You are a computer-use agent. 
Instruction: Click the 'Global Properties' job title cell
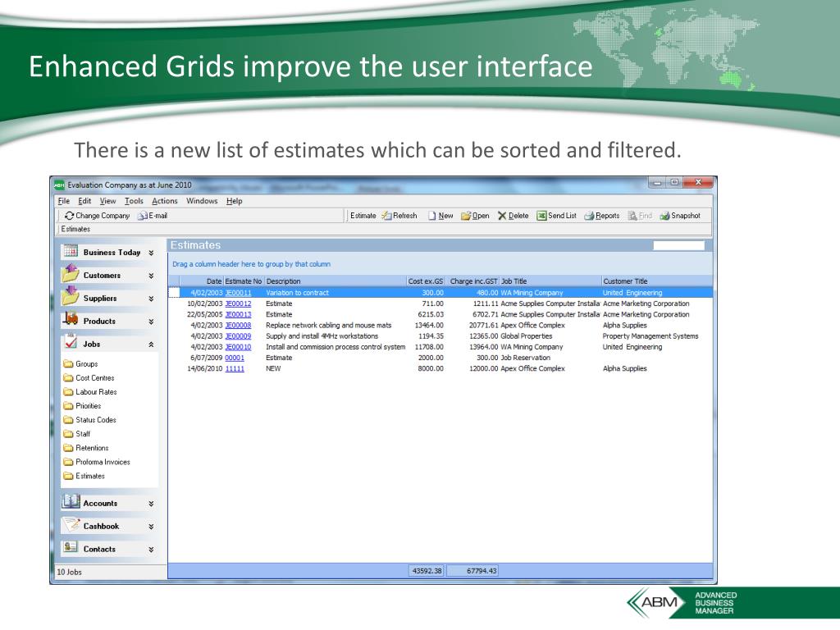pos(526,336)
